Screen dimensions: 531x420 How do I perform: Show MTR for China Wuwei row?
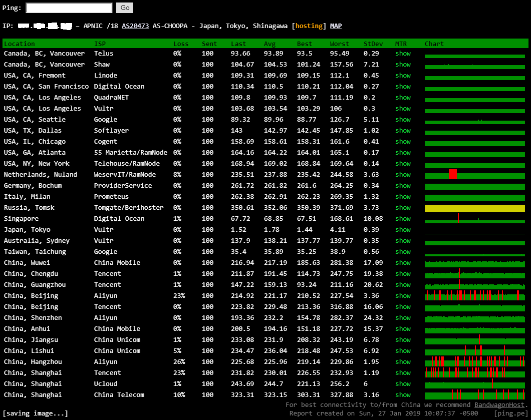point(403,262)
